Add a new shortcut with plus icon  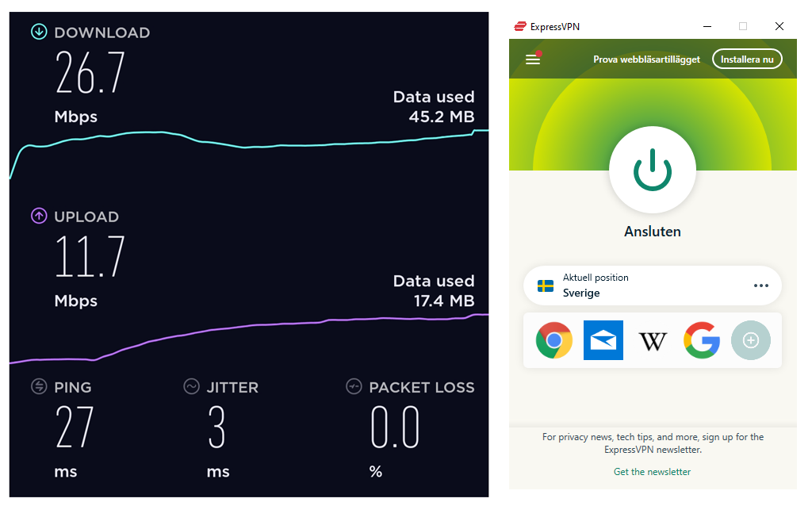pyautogui.click(x=751, y=340)
